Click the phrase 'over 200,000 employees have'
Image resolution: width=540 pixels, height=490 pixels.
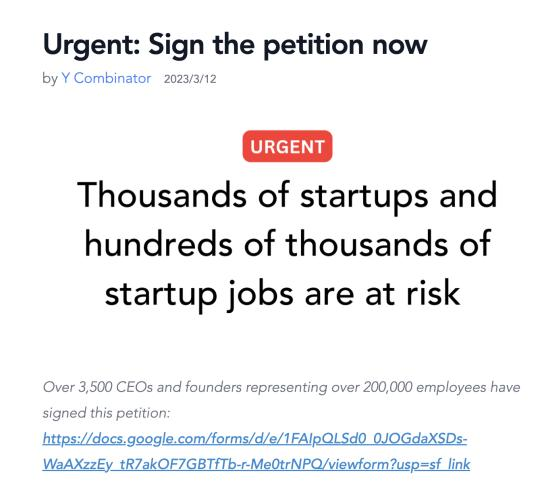pyautogui.click(x=426, y=387)
